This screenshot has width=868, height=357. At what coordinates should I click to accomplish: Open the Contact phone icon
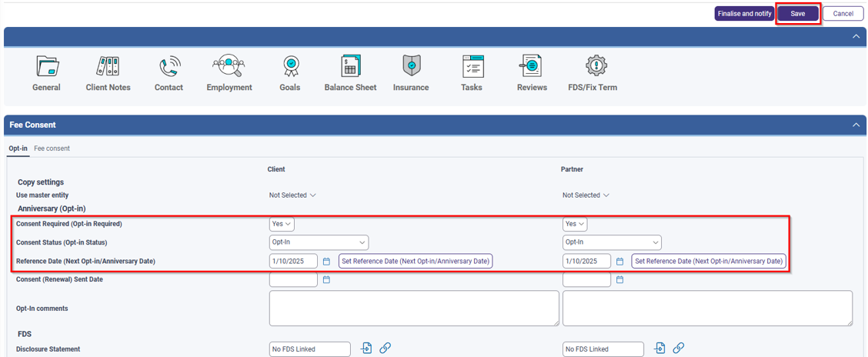point(169,66)
